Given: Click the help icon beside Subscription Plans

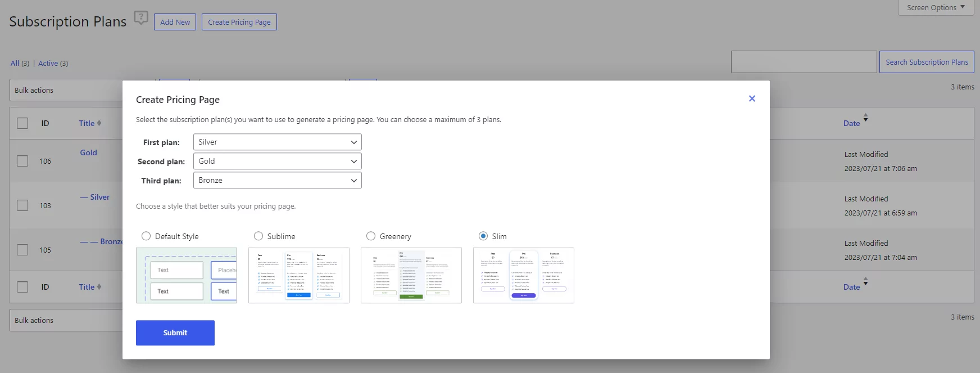Looking at the screenshot, I should tap(141, 18).
